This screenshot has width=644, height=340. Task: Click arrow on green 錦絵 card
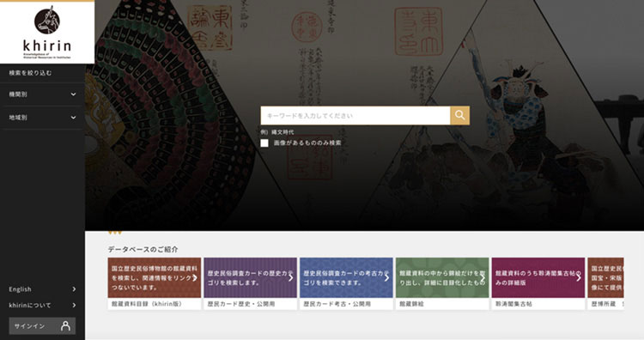click(483, 278)
